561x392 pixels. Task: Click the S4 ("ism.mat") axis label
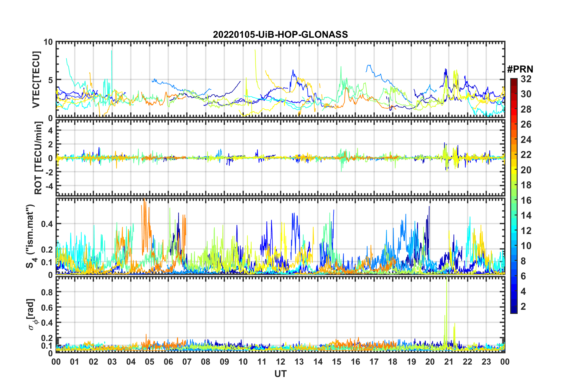pos(31,236)
